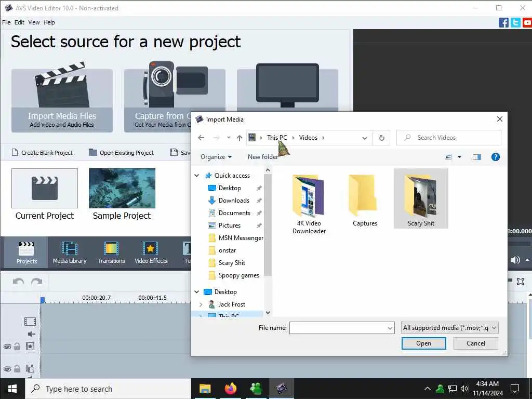Toggle the preview pane icon
The image size is (532, 399).
pos(477,157)
